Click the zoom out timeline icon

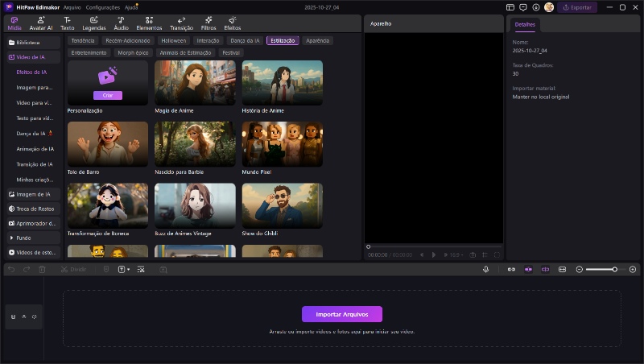(579, 269)
